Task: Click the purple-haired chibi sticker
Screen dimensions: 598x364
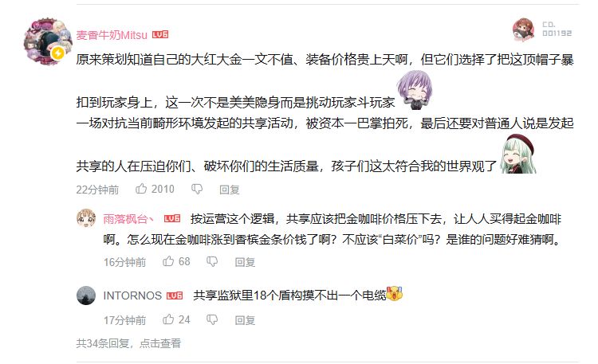Action: 415,90
